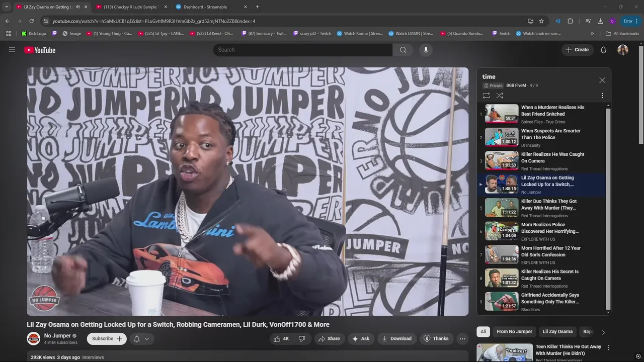The image size is (644, 362).
Task: Toggle loop playlist
Action: click(x=486, y=96)
